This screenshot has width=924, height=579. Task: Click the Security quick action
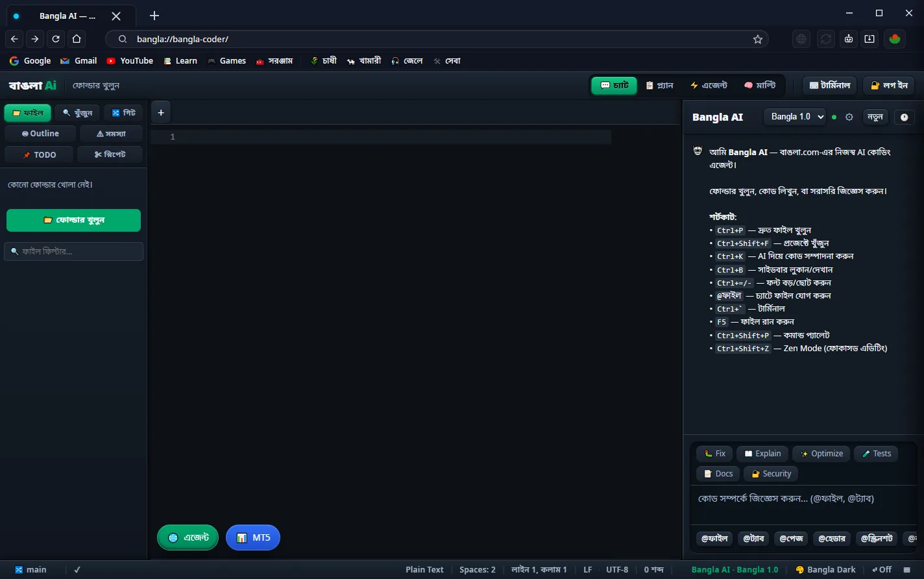pyautogui.click(x=771, y=474)
